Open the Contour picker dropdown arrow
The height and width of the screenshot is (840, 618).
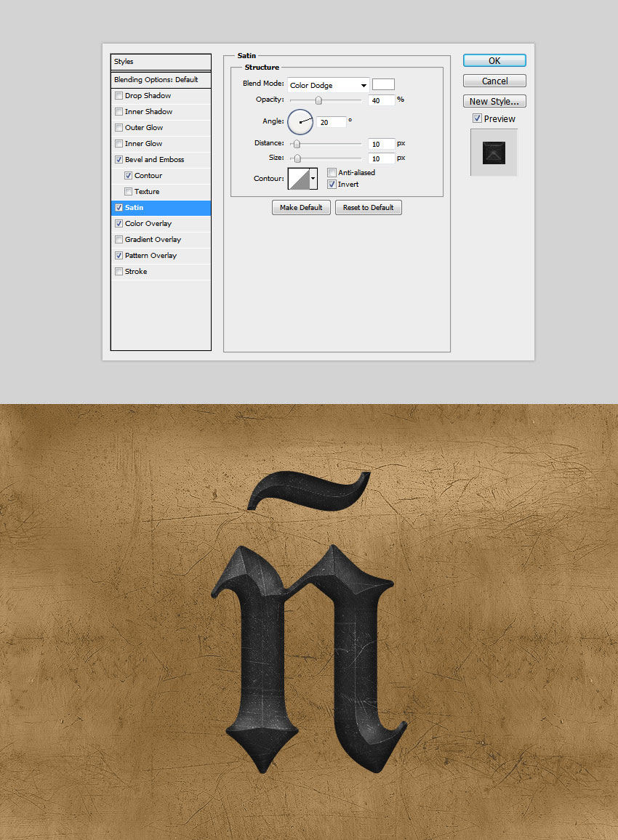[x=313, y=179]
